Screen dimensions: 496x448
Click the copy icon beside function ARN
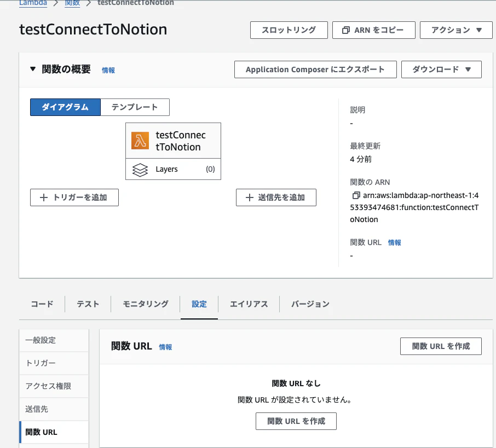coord(356,195)
